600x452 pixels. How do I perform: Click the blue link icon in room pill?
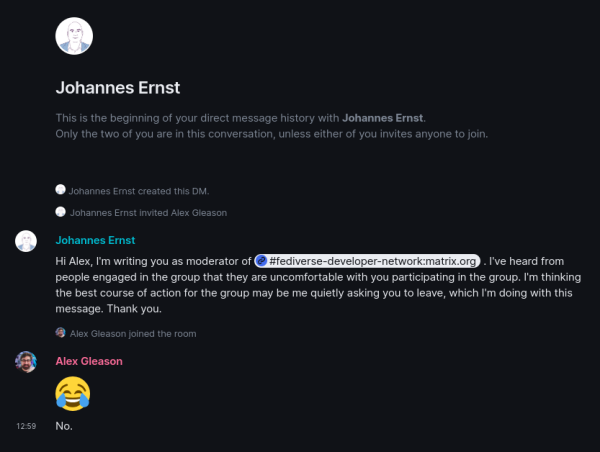pyautogui.click(x=261, y=261)
